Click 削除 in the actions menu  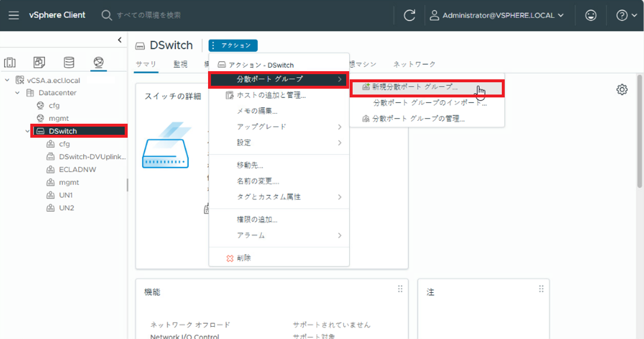click(x=244, y=257)
